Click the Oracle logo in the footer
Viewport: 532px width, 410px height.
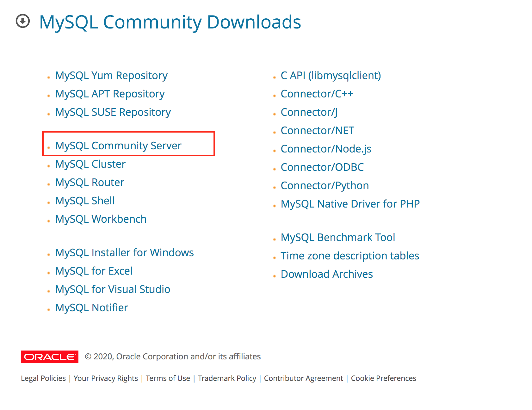point(50,357)
